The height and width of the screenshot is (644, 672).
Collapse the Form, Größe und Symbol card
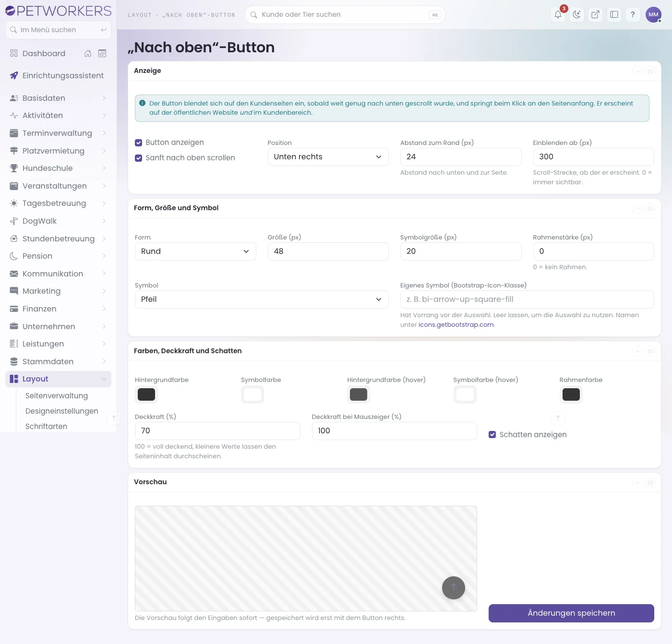(x=637, y=209)
